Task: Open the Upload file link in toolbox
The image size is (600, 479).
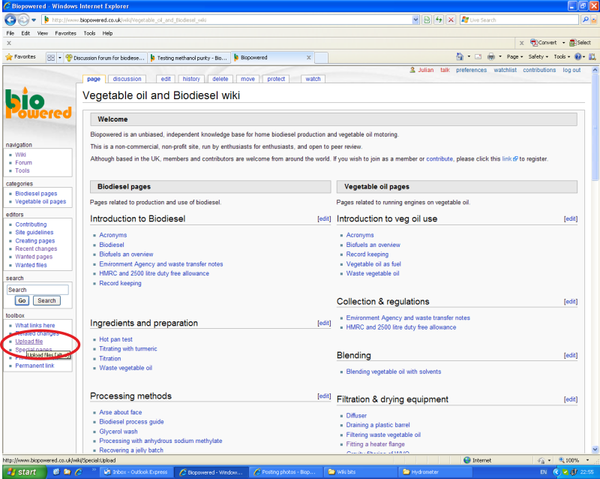Action: [x=29, y=342]
